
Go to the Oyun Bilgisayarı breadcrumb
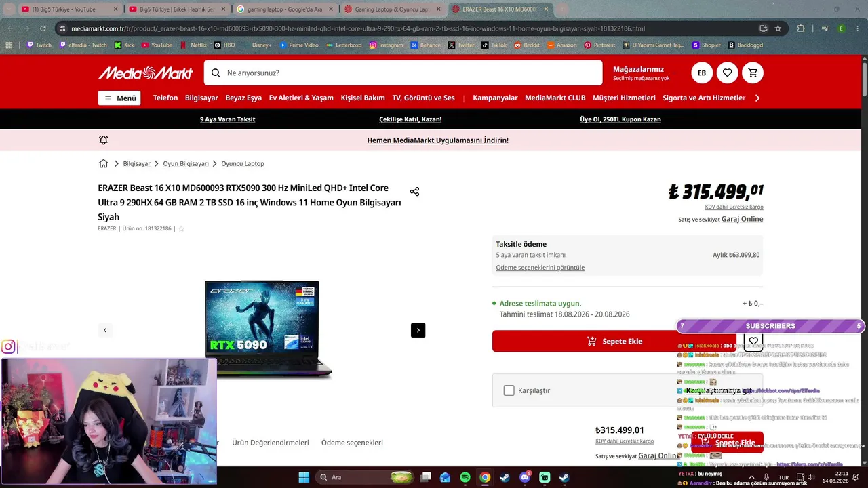pos(186,164)
